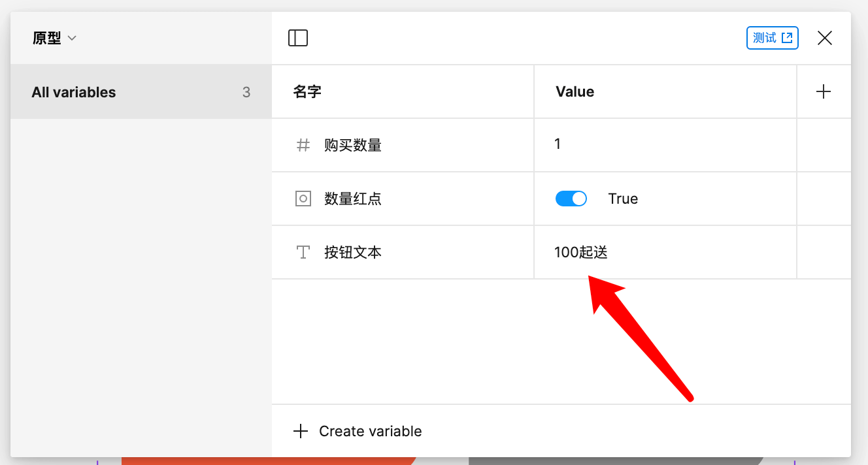This screenshot has width=868, height=465.
Task: Click the 测试 button
Action: coord(772,38)
